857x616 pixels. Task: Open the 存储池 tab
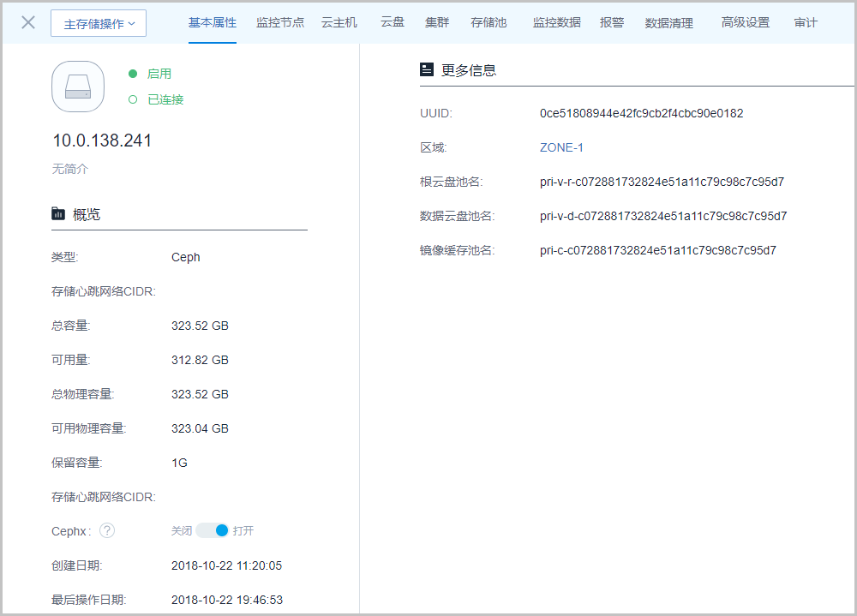click(x=488, y=23)
